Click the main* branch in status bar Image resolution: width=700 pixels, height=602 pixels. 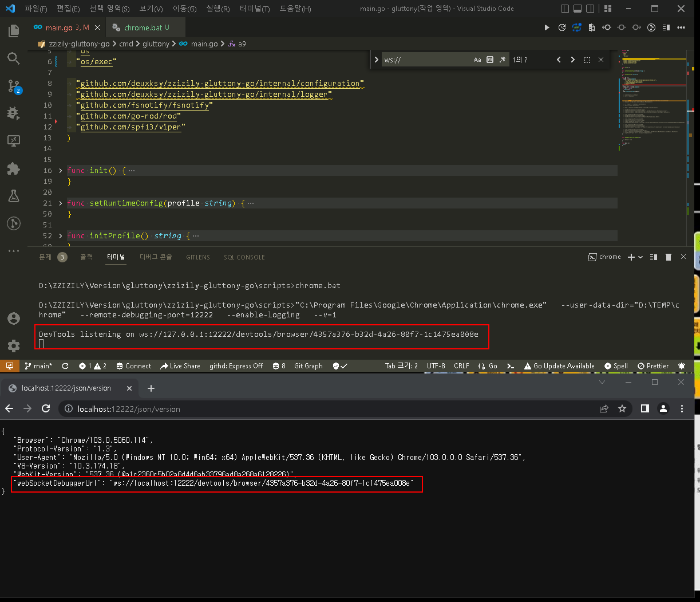[x=38, y=366]
